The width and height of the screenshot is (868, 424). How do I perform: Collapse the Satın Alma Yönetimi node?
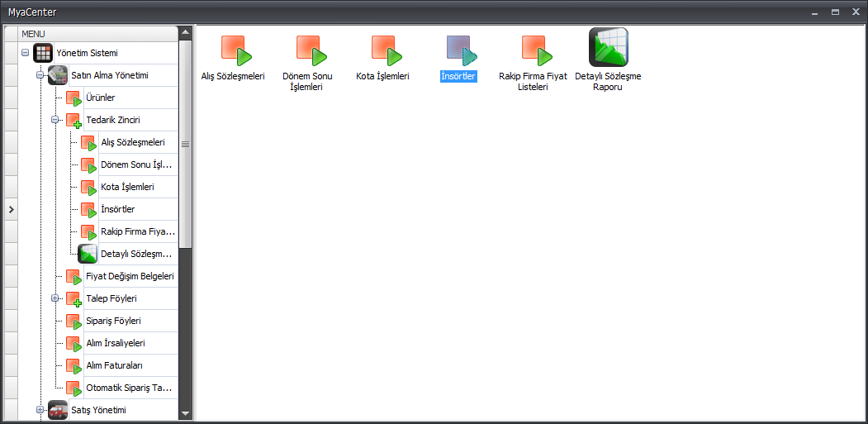pyautogui.click(x=40, y=75)
